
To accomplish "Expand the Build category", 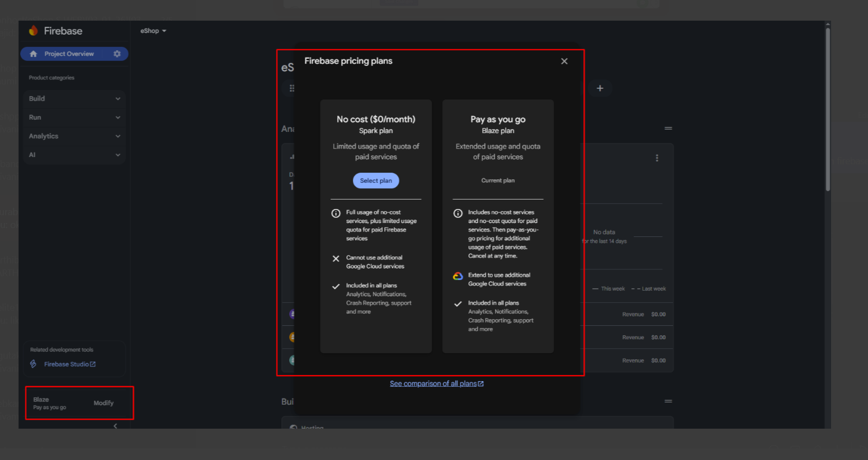I will pyautogui.click(x=74, y=98).
